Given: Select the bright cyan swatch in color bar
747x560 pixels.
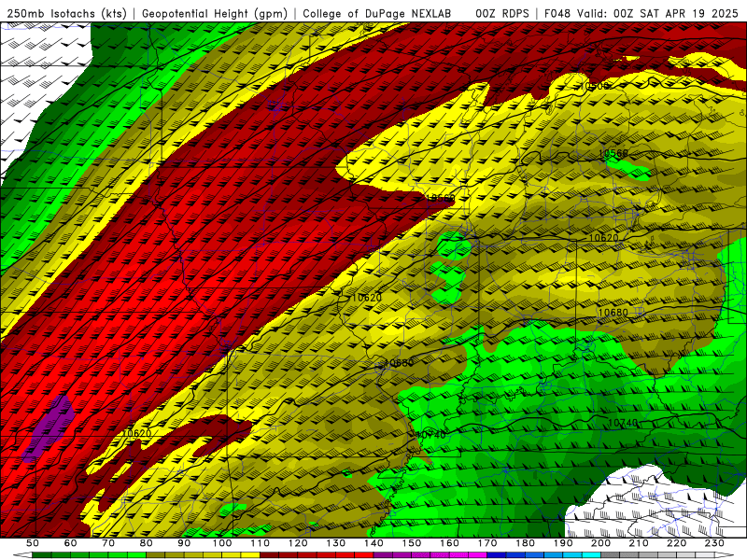Looking at the screenshot, I should 591,554.
